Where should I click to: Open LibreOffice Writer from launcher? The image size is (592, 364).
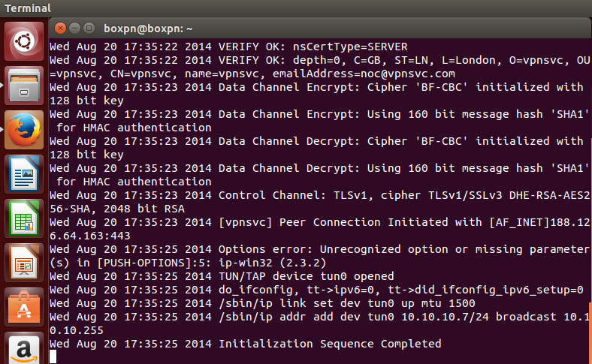[24, 174]
